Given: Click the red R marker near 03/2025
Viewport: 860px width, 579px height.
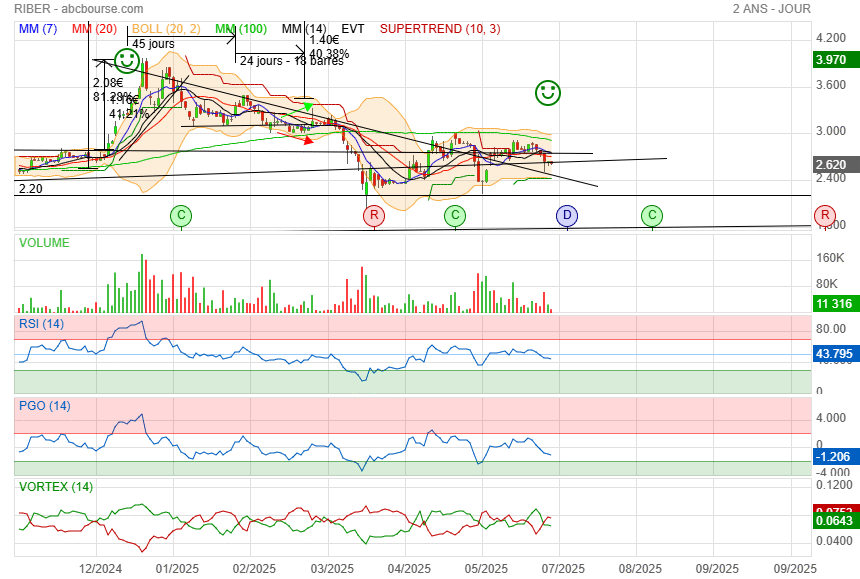Looking at the screenshot, I should [374, 215].
